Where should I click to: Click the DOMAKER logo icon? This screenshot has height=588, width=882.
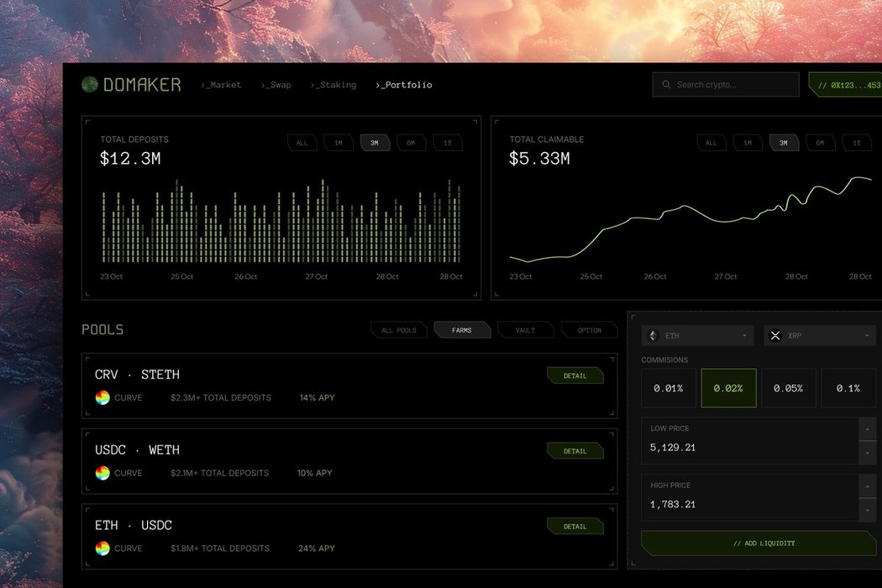[x=90, y=85]
